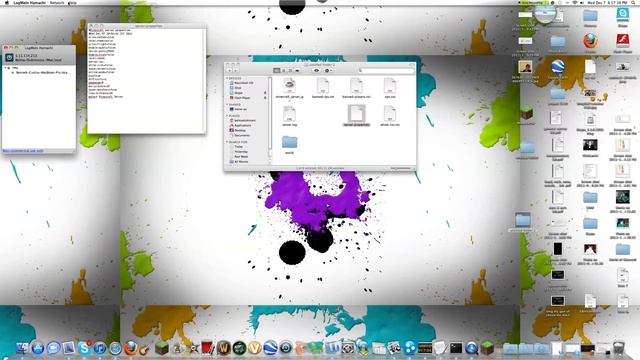
Task: Open Skype from the Dock
Action: click(84, 348)
